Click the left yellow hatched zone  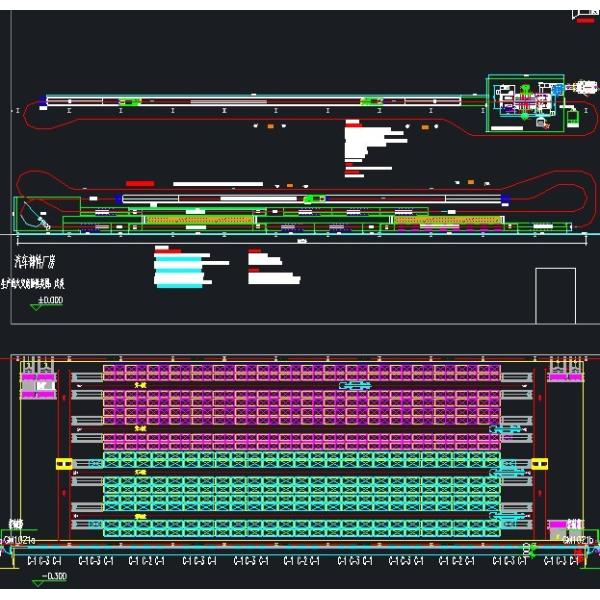point(200,219)
